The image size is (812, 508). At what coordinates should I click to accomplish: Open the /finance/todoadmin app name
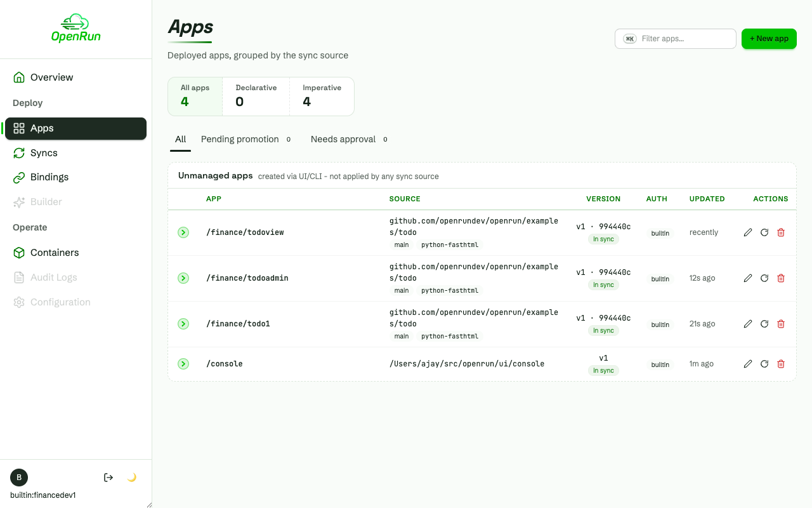(247, 278)
